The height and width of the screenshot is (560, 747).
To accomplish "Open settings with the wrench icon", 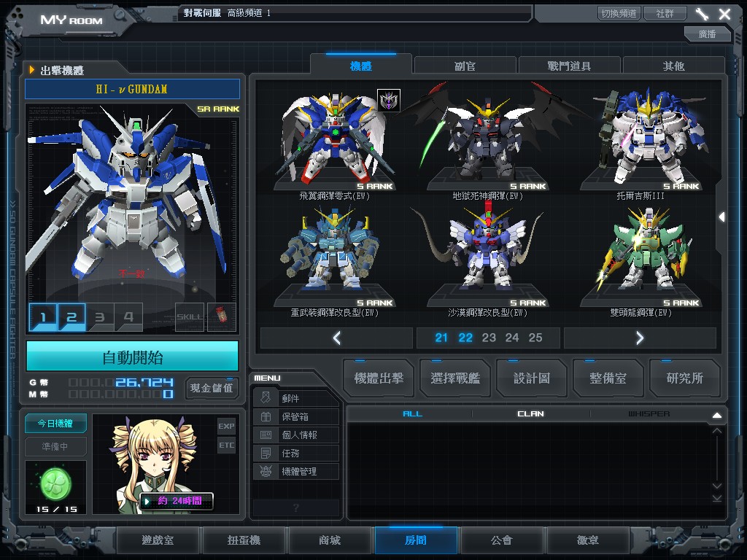I will [x=702, y=14].
